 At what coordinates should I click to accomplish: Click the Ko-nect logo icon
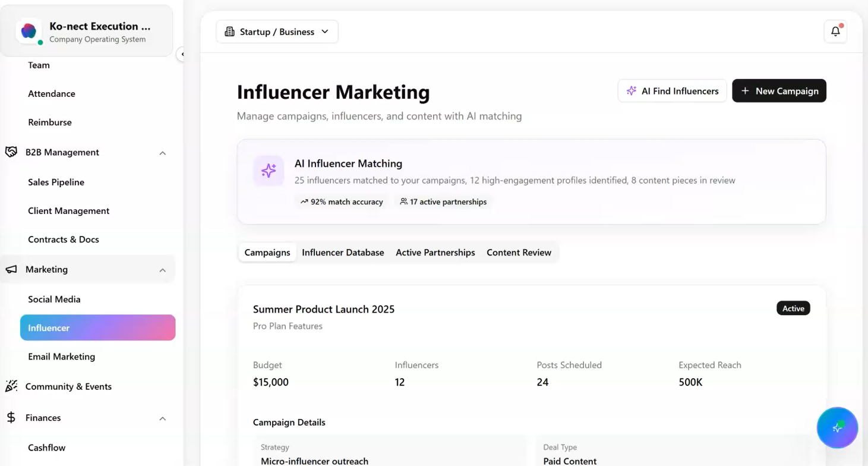29,32
